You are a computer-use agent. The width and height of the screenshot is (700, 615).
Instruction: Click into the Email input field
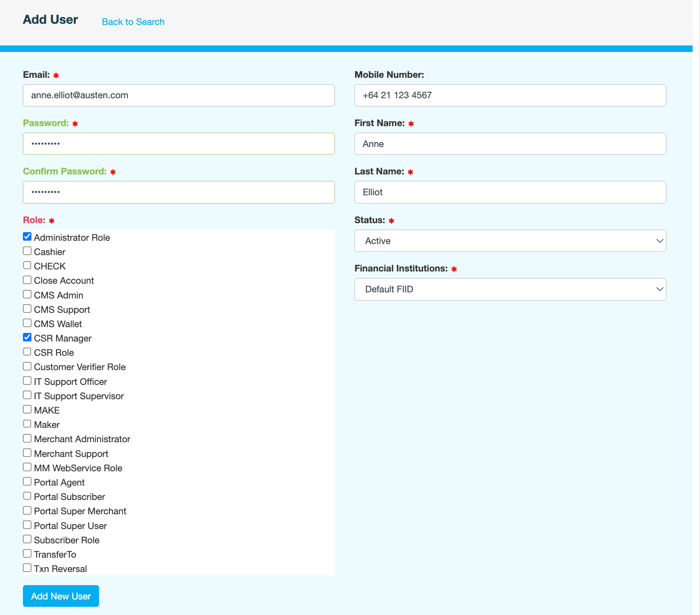tap(179, 95)
